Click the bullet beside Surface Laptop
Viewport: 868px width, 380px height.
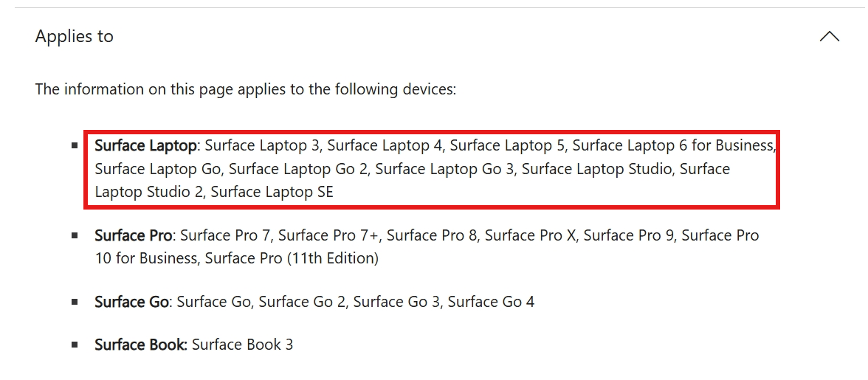(75, 145)
